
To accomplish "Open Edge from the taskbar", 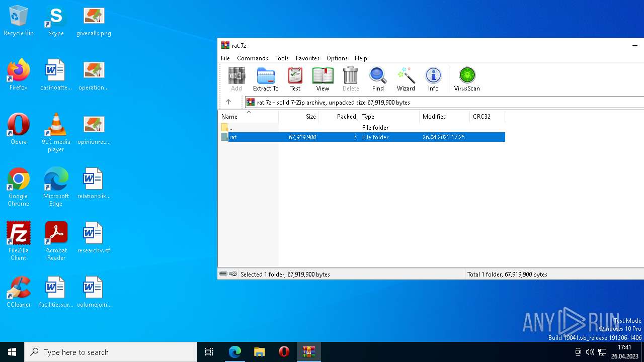I will 235,352.
